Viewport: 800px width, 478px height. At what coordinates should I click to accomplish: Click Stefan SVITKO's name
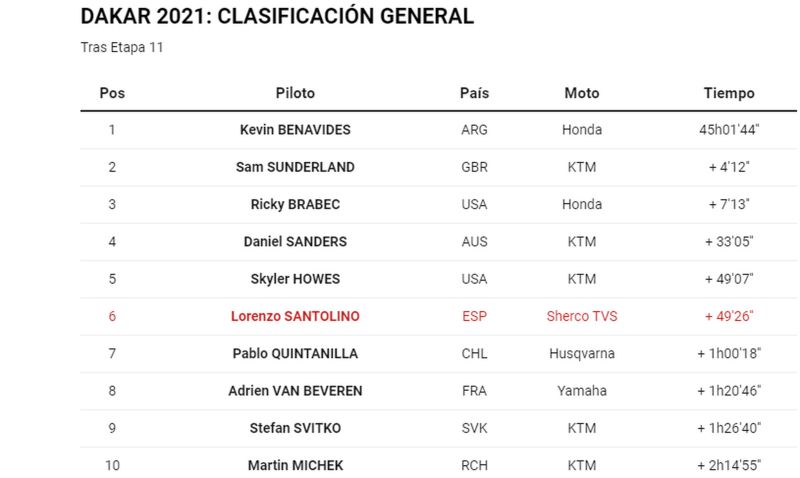[295, 428]
